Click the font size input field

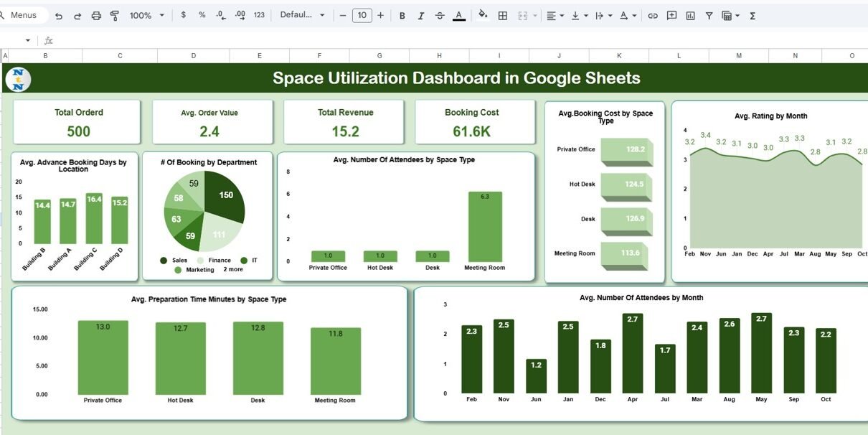362,16
